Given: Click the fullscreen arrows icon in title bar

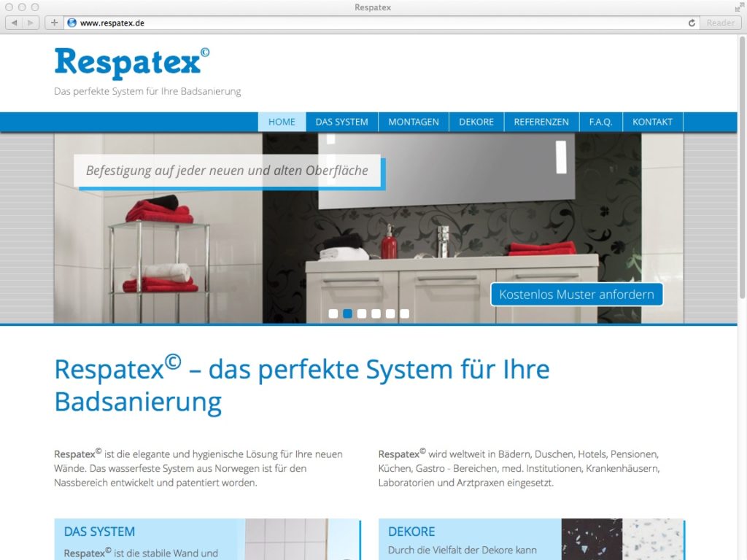Looking at the screenshot, I should pyautogui.click(x=739, y=7).
